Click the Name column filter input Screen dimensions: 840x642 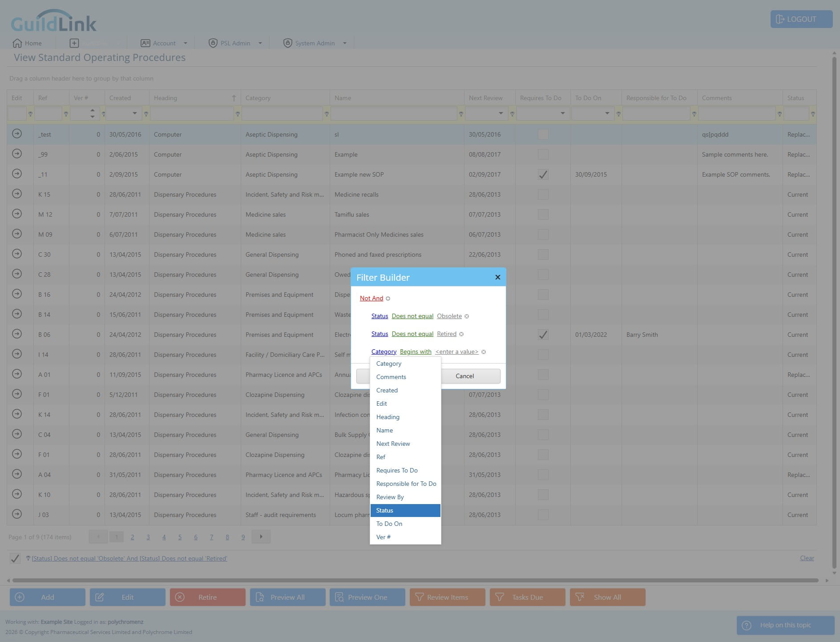click(394, 113)
